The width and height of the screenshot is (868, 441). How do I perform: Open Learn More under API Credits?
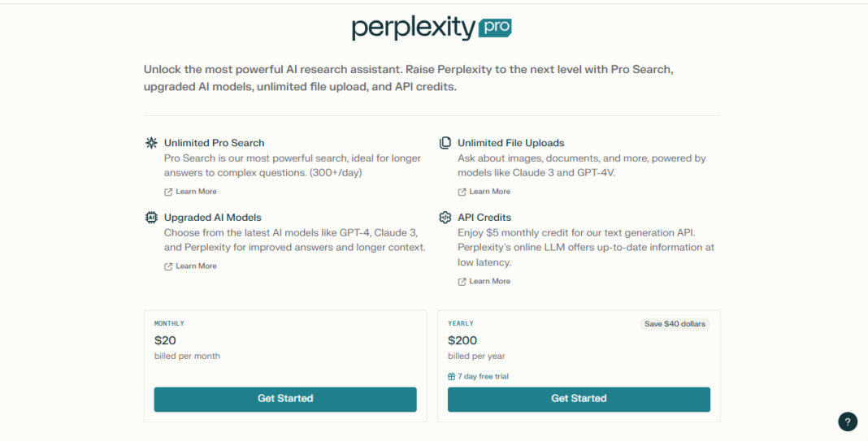click(x=490, y=281)
